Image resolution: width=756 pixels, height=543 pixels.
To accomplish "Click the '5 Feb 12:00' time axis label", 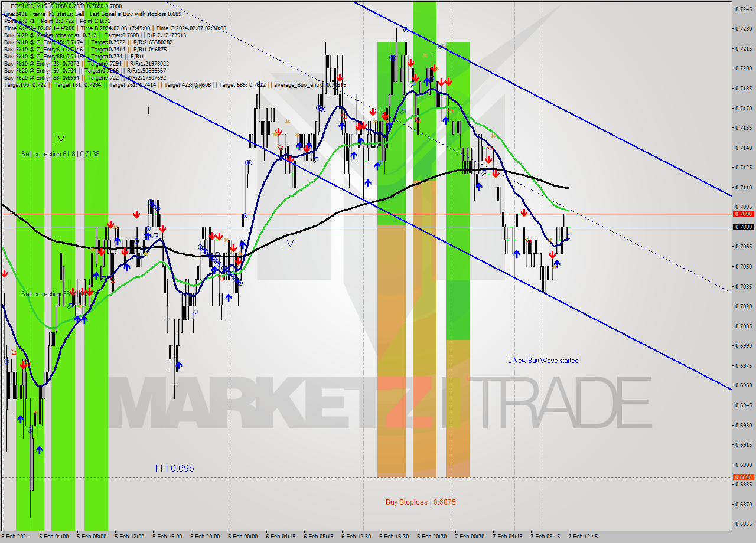I will 129,537.
